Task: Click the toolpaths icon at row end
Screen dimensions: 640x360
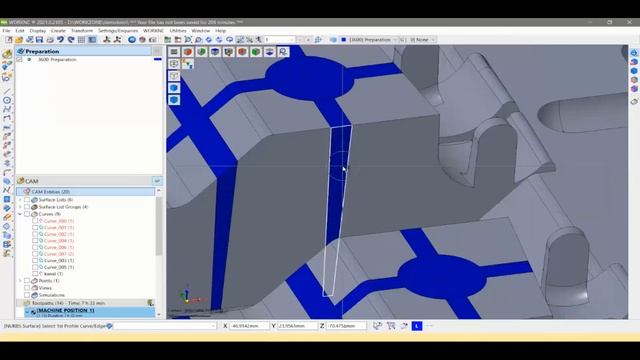Action: pos(151,303)
